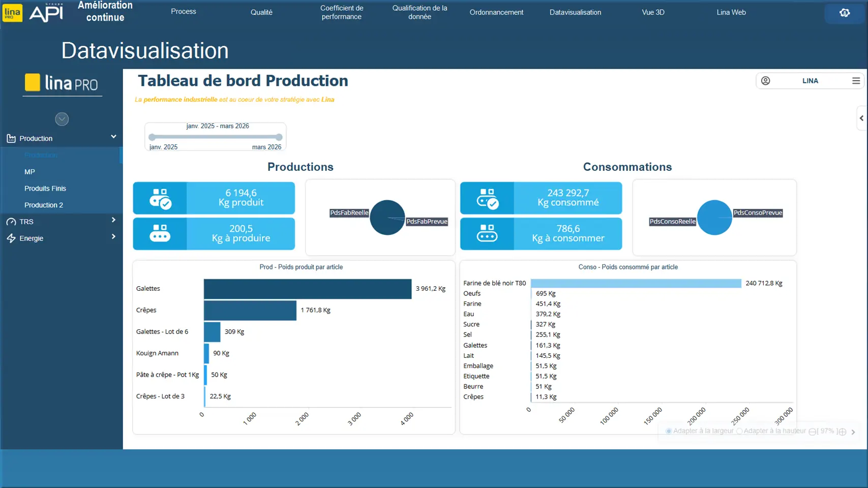Screen dimensions: 868x488
Task: Go to the Vue 3D menu item
Action: pyautogui.click(x=653, y=12)
